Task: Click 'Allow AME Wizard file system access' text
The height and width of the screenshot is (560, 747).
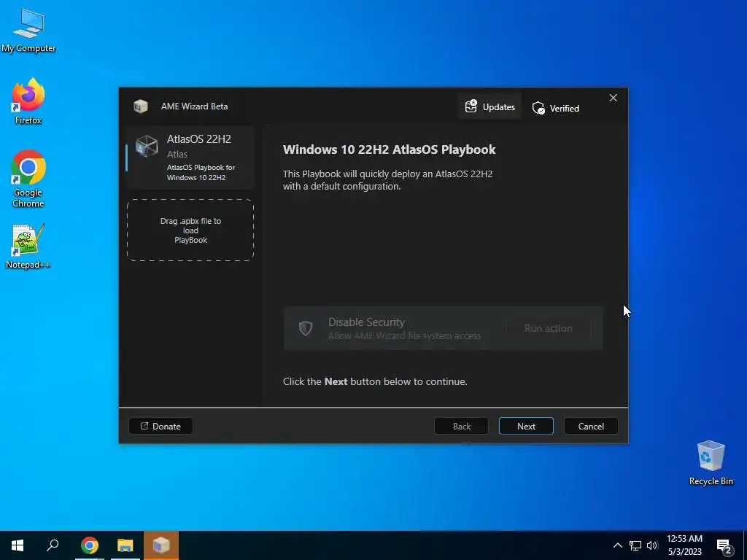Action: [x=404, y=335]
